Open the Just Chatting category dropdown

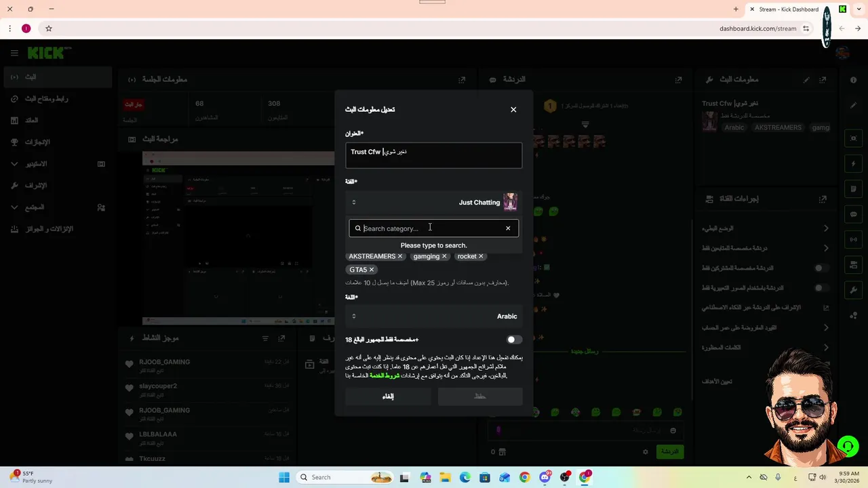click(x=433, y=202)
